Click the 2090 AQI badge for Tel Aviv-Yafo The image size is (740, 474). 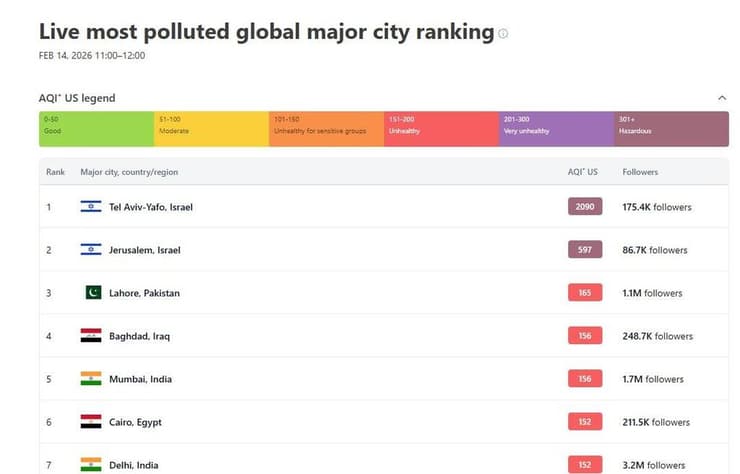click(x=585, y=207)
